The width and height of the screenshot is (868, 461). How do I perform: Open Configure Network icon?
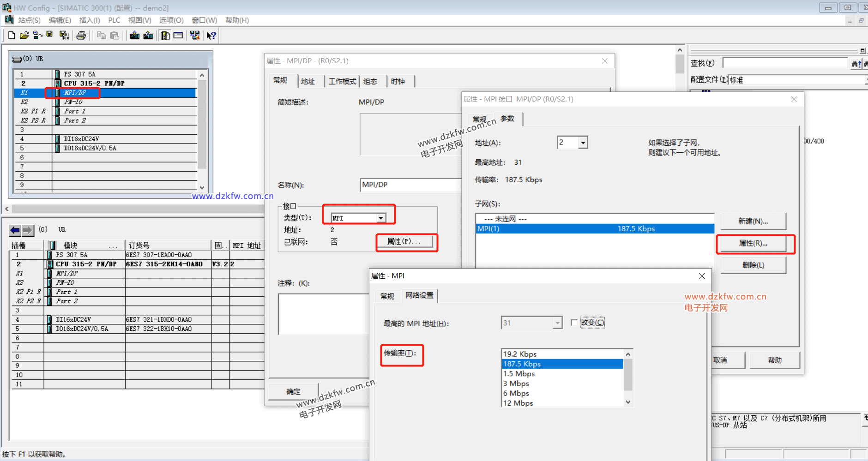[x=195, y=36]
